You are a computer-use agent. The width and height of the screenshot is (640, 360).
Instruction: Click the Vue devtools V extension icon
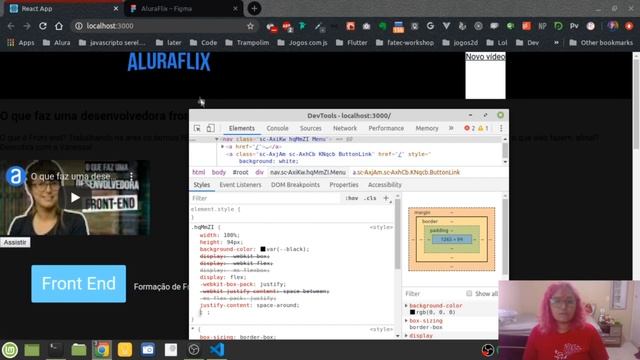pos(446,26)
